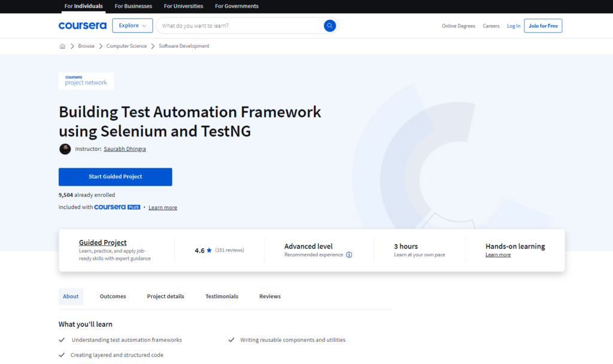The image size is (613, 364).
Task: Click 'Creating layered and structured code' item
Action: (x=117, y=355)
